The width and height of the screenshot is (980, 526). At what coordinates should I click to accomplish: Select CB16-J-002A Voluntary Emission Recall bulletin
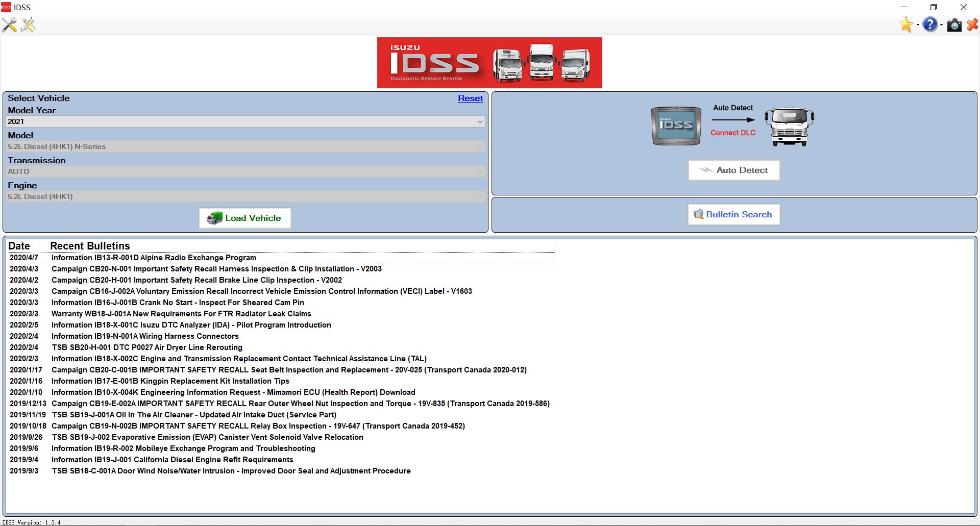click(282, 291)
